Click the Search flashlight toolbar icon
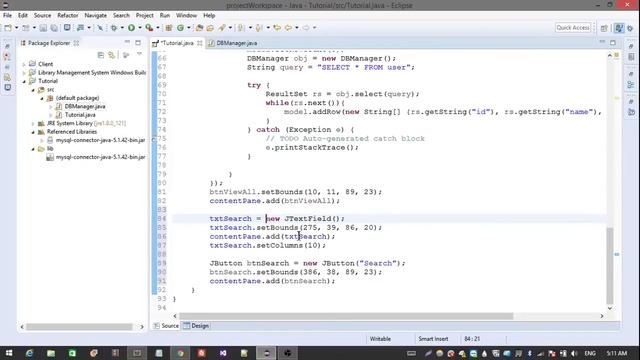This screenshot has height=360, width=640. tap(222, 28)
